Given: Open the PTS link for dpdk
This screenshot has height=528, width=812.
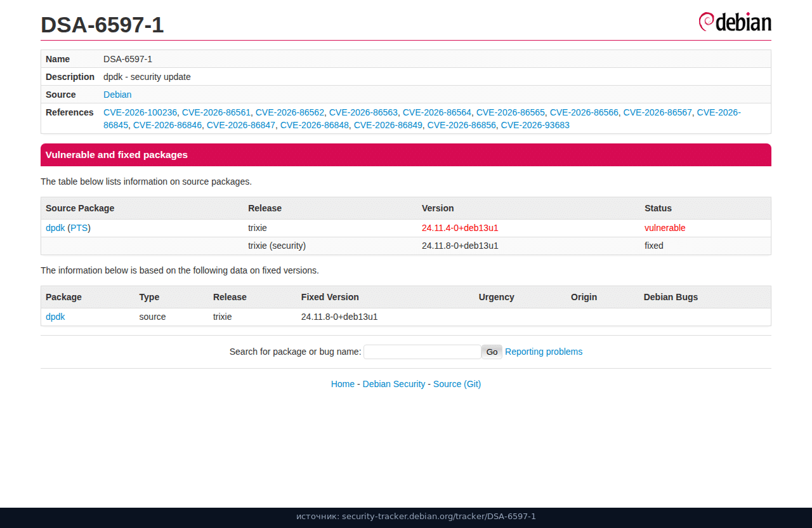Looking at the screenshot, I should click(x=79, y=228).
